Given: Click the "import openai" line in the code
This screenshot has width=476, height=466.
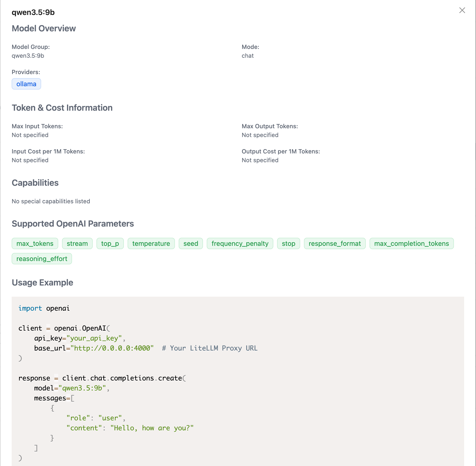Looking at the screenshot, I should (44, 308).
